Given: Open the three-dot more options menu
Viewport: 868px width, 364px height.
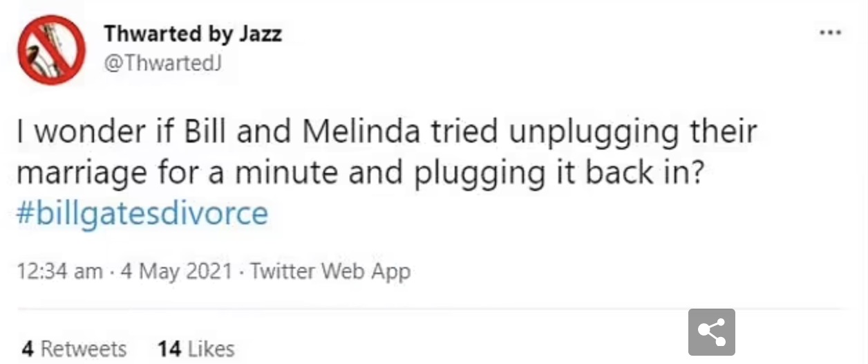Looking at the screenshot, I should 830,33.
